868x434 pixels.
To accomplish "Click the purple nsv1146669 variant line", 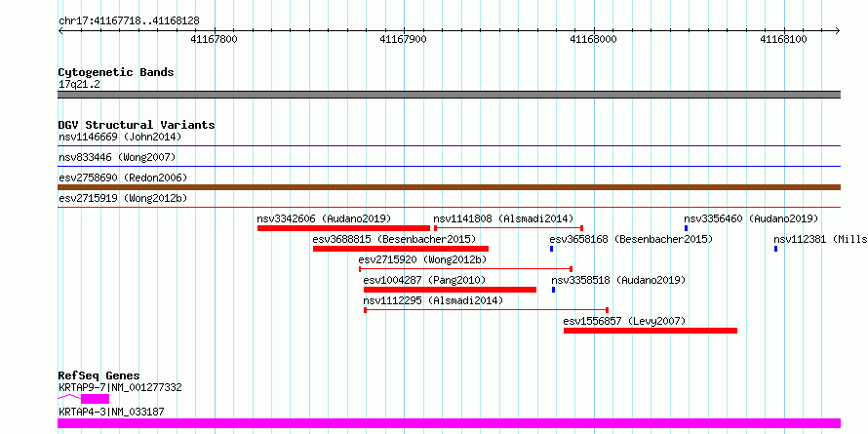I will [449, 146].
